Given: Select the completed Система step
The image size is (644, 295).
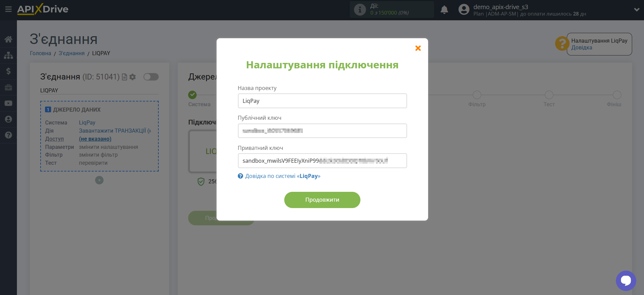Looking at the screenshot, I should click(x=193, y=95).
